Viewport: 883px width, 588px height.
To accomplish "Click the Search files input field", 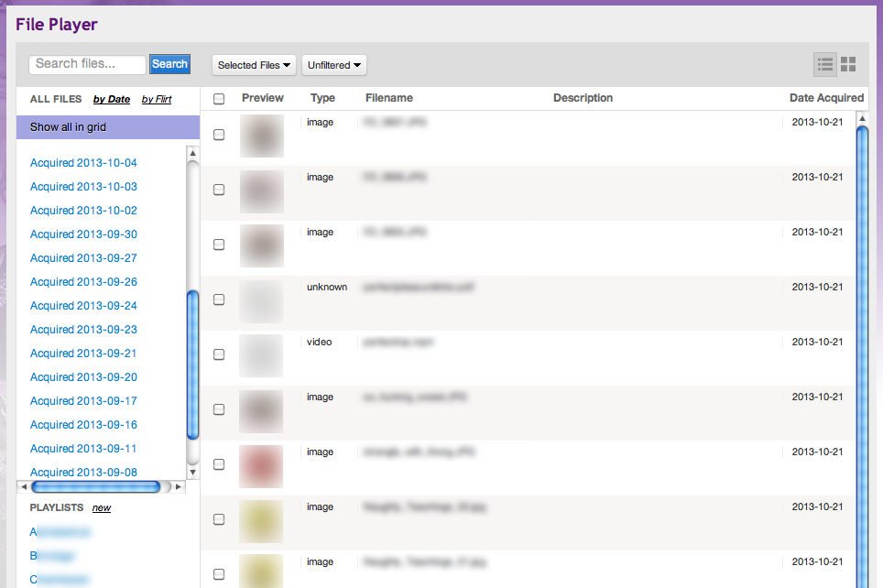I will (88, 64).
